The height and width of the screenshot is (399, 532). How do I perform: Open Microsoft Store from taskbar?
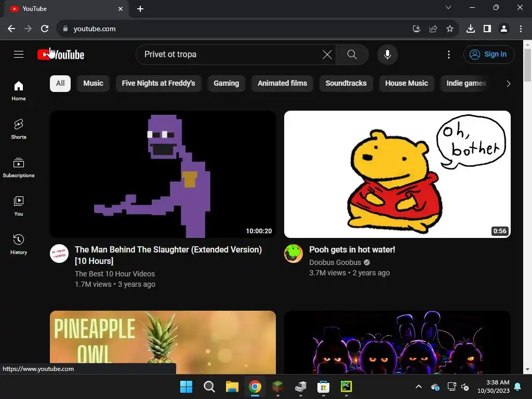323,387
